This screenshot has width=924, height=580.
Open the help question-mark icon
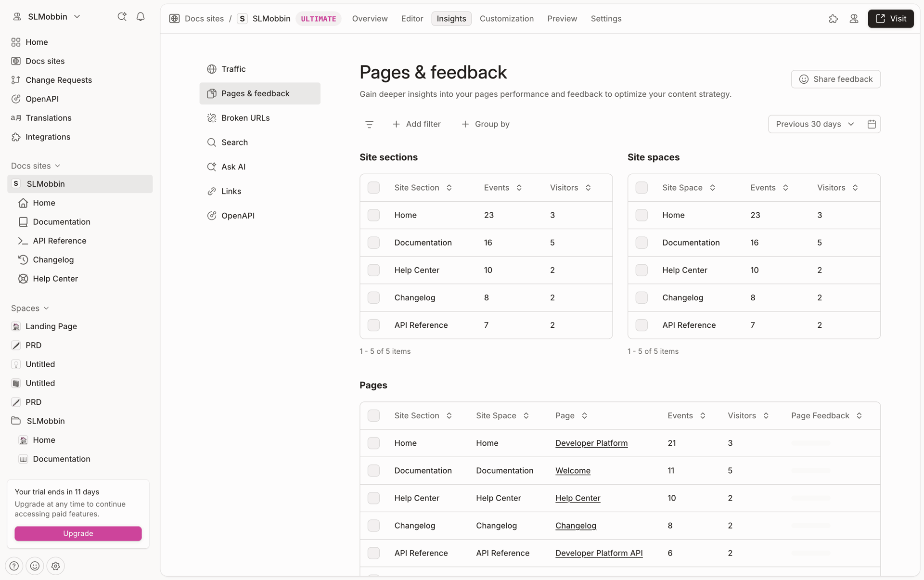pyautogui.click(x=14, y=566)
